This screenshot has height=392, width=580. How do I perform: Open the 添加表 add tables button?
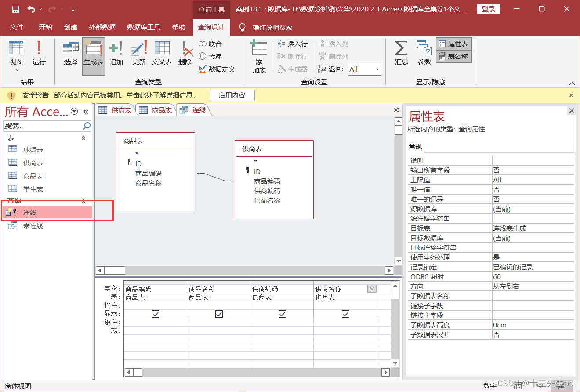coord(259,56)
